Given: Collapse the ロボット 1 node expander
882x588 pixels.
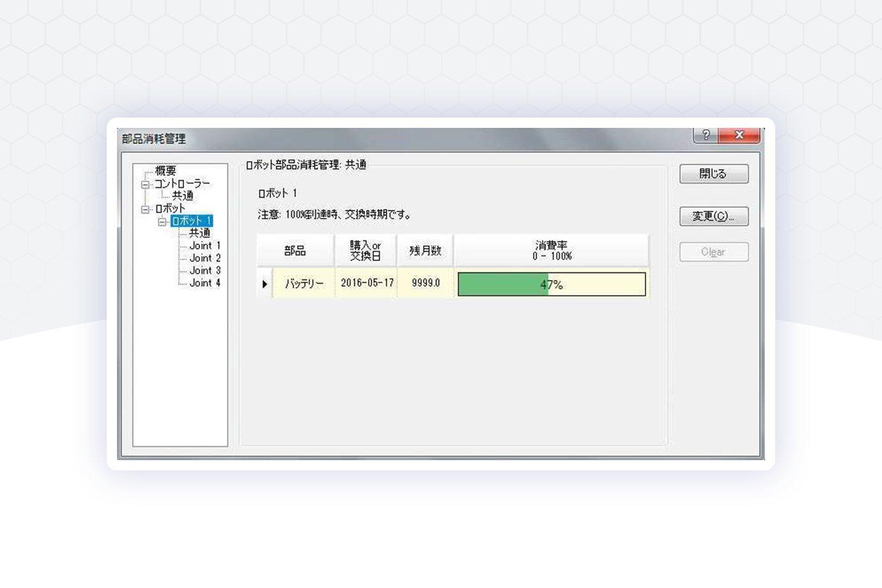Looking at the screenshot, I should click(162, 222).
